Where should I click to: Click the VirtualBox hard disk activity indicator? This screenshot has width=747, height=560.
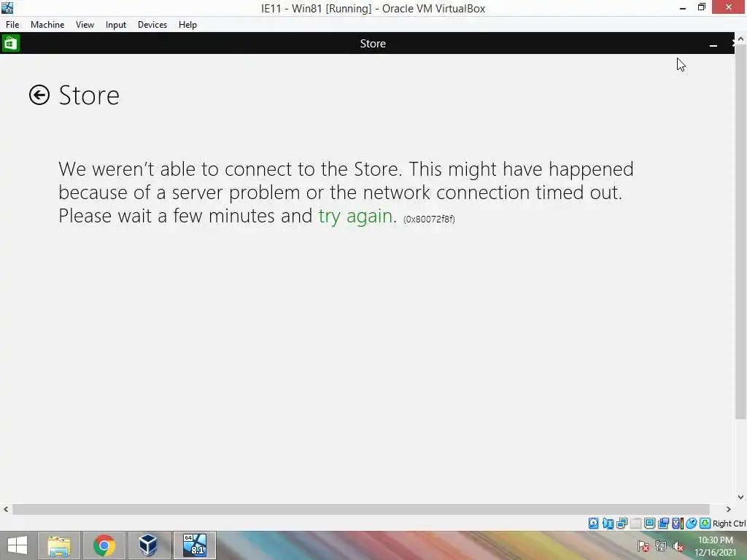(593, 524)
